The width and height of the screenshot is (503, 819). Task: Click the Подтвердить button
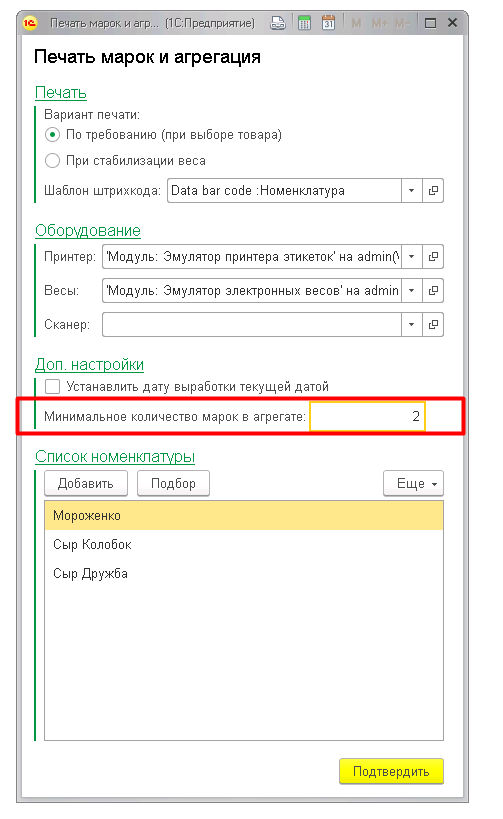pyautogui.click(x=391, y=771)
